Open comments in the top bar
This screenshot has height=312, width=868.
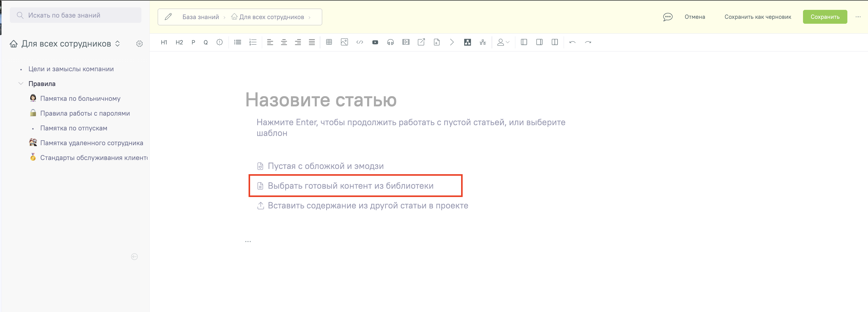[x=667, y=17]
